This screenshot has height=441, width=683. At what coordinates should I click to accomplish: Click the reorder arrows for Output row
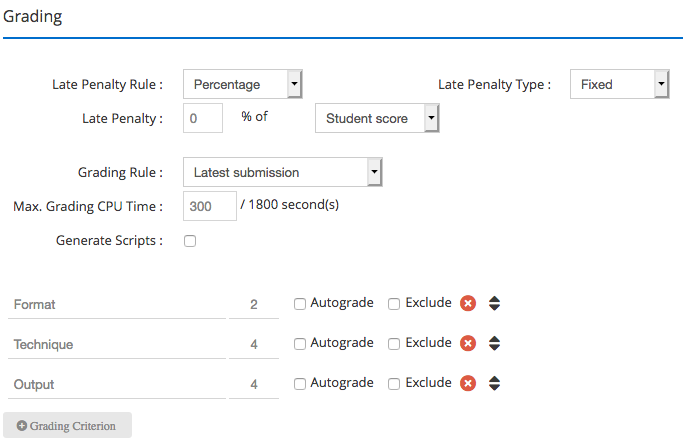[494, 383]
